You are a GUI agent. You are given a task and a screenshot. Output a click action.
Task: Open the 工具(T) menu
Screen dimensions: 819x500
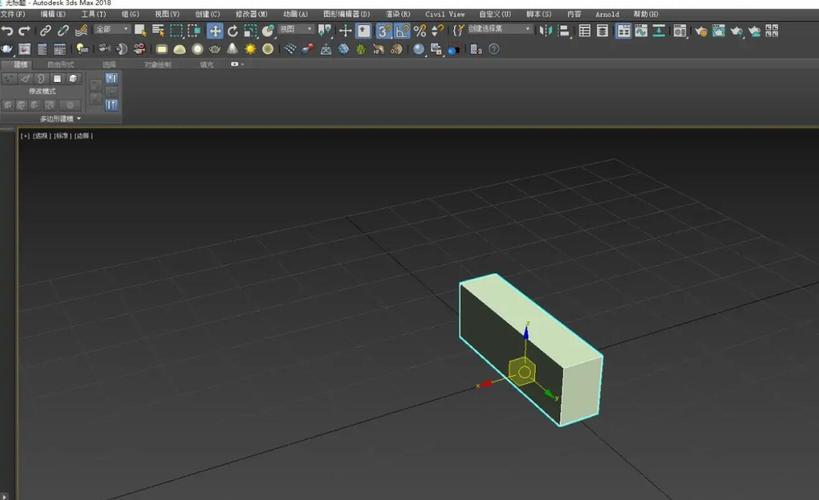[x=94, y=14]
